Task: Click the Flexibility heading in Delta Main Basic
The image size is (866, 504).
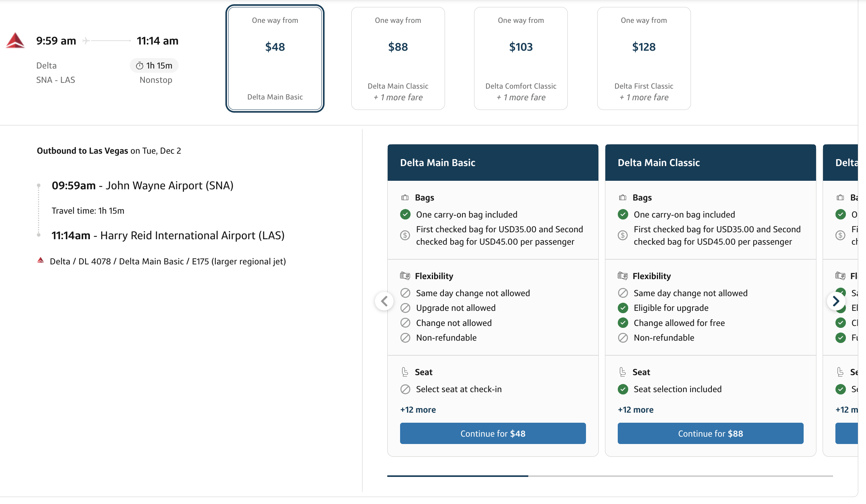Action: pos(434,276)
